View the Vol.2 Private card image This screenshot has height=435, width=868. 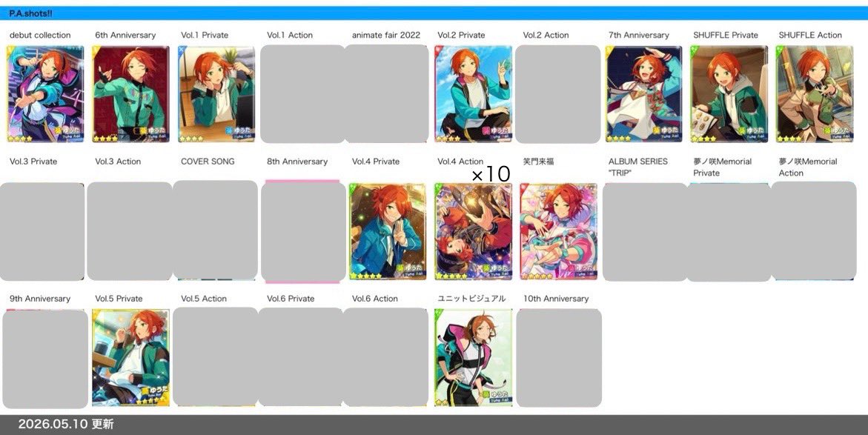tap(474, 94)
